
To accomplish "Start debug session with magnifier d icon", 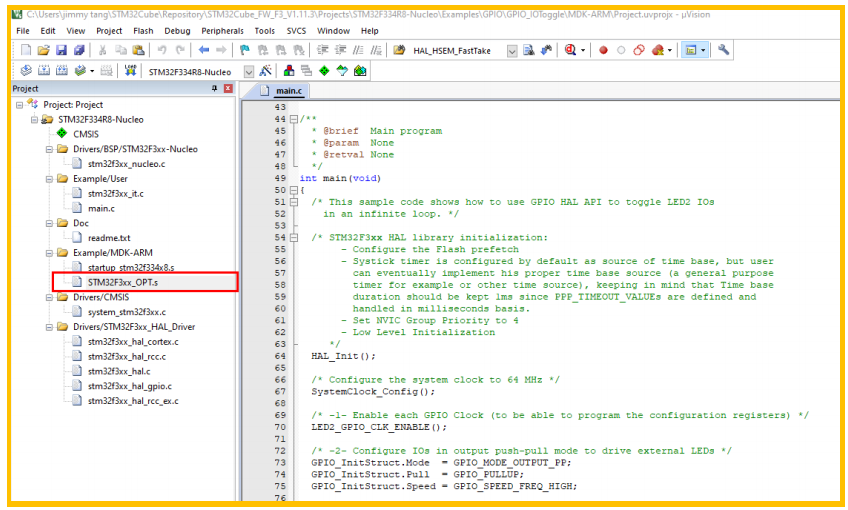I will [570, 50].
